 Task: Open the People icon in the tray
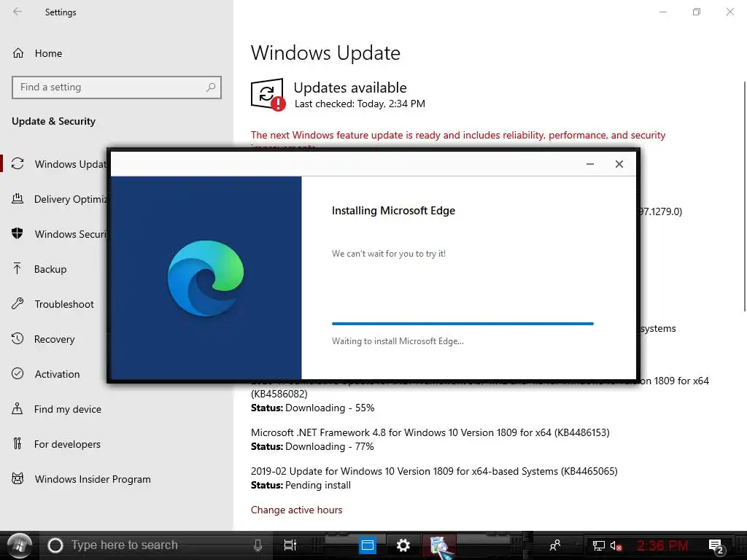click(x=555, y=545)
